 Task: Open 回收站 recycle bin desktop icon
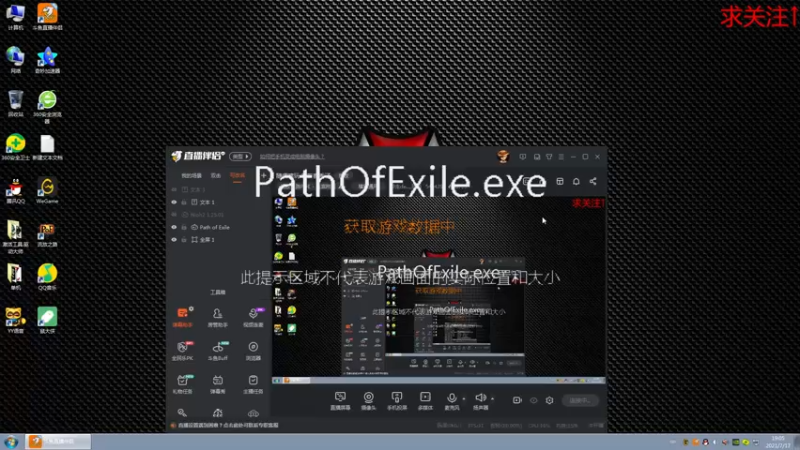click(16, 104)
